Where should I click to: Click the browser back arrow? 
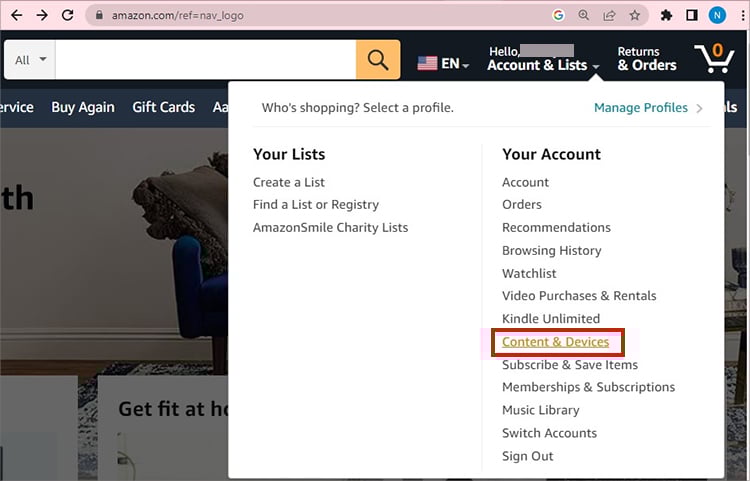(15, 15)
